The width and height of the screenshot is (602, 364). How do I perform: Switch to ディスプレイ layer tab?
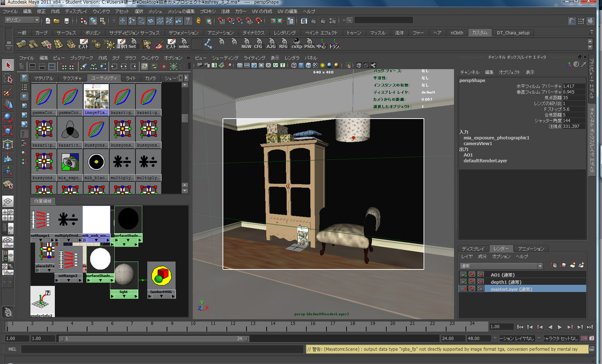tap(473, 249)
